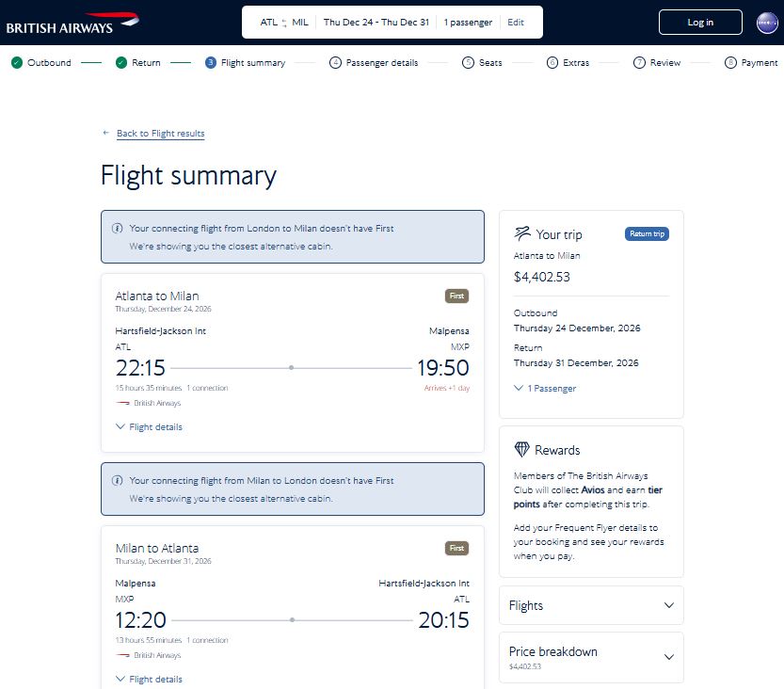This screenshot has width=784, height=689.
Task: Open the user profile avatar icon
Action: [767, 23]
